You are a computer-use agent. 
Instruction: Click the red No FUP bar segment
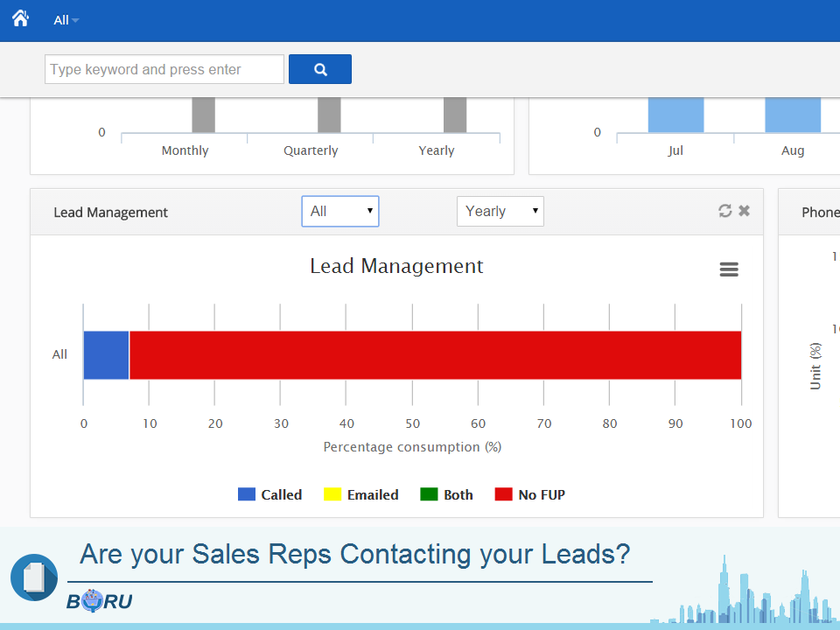point(435,355)
